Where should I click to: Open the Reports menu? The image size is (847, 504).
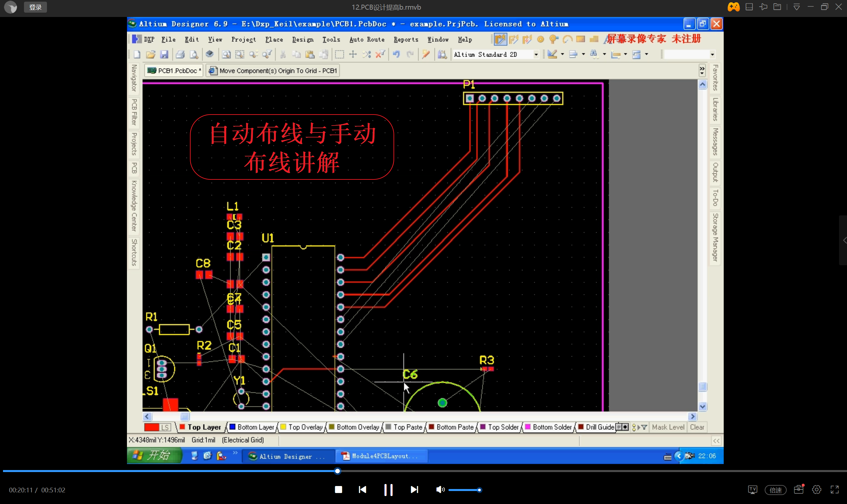pos(406,39)
